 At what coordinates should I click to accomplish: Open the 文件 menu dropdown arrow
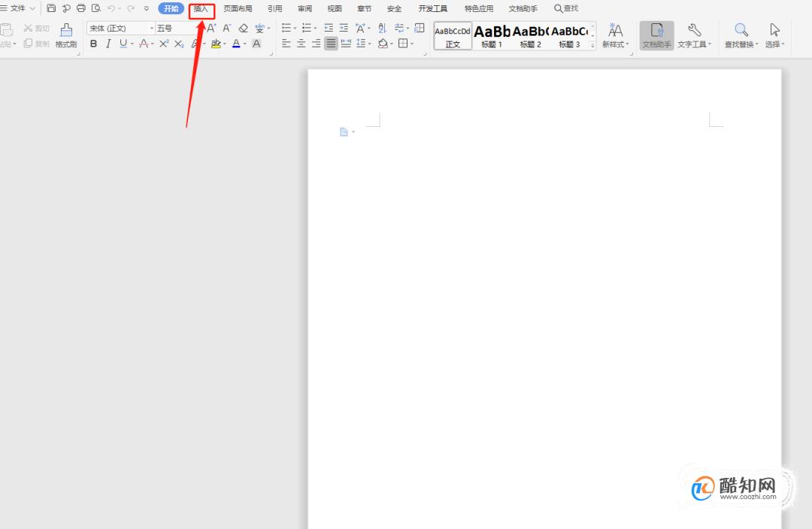pyautogui.click(x=32, y=8)
